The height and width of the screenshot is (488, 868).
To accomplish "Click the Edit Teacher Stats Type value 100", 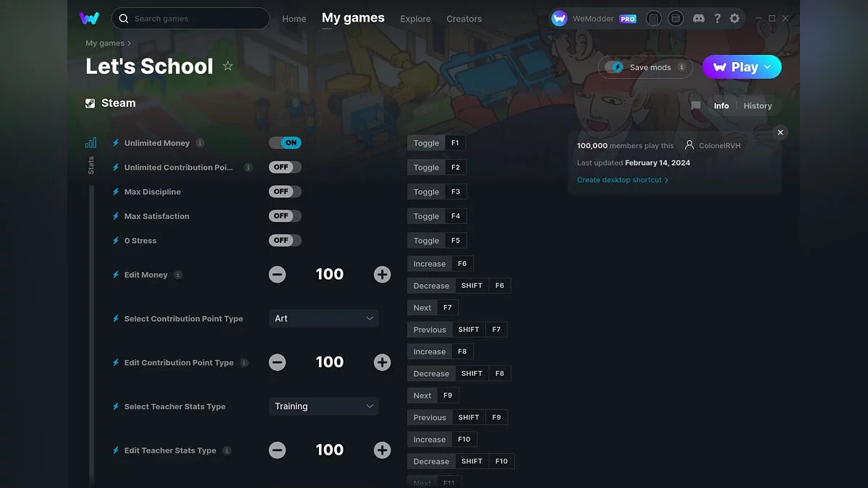I will (x=329, y=450).
